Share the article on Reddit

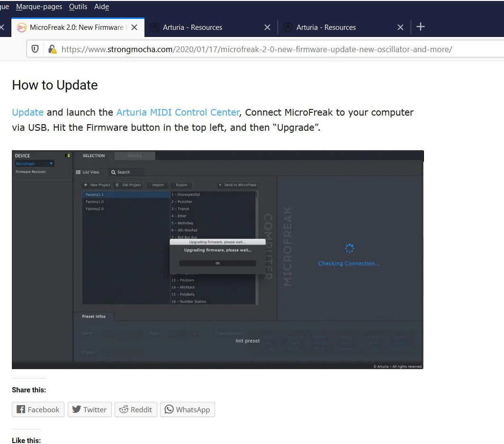click(135, 409)
